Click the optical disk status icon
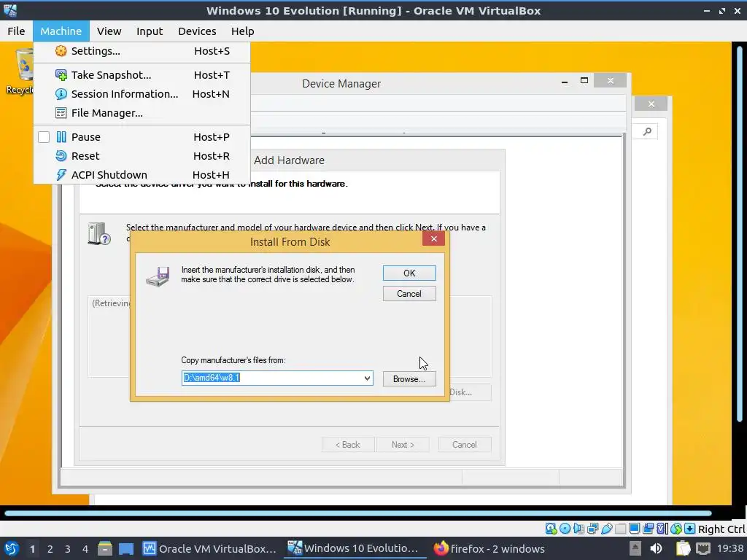This screenshot has height=560, width=747. [565, 529]
